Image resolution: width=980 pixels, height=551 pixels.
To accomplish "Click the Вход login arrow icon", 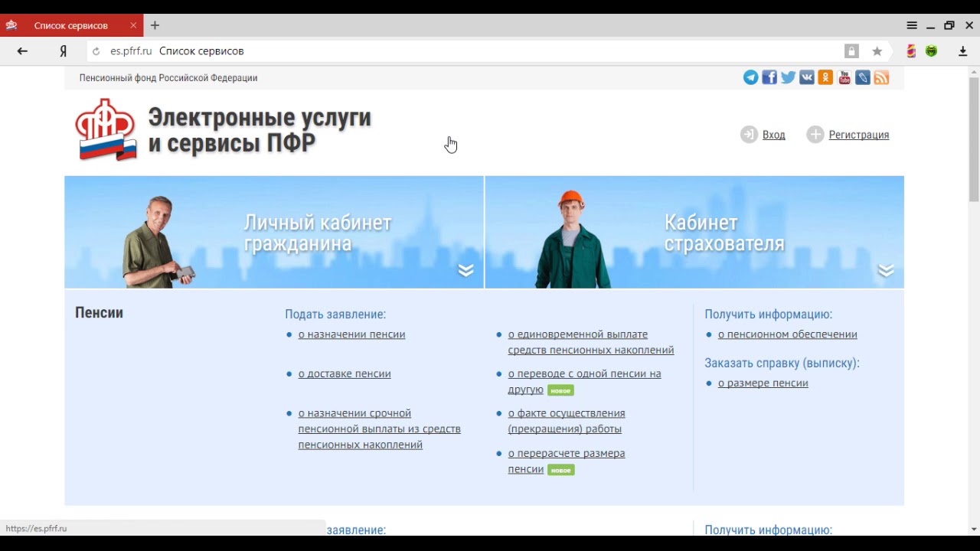I will (748, 135).
